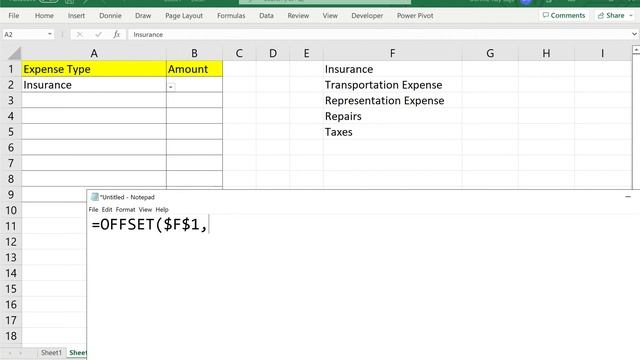Select column E header
Image resolution: width=640 pixels, height=360 pixels.
[306, 53]
